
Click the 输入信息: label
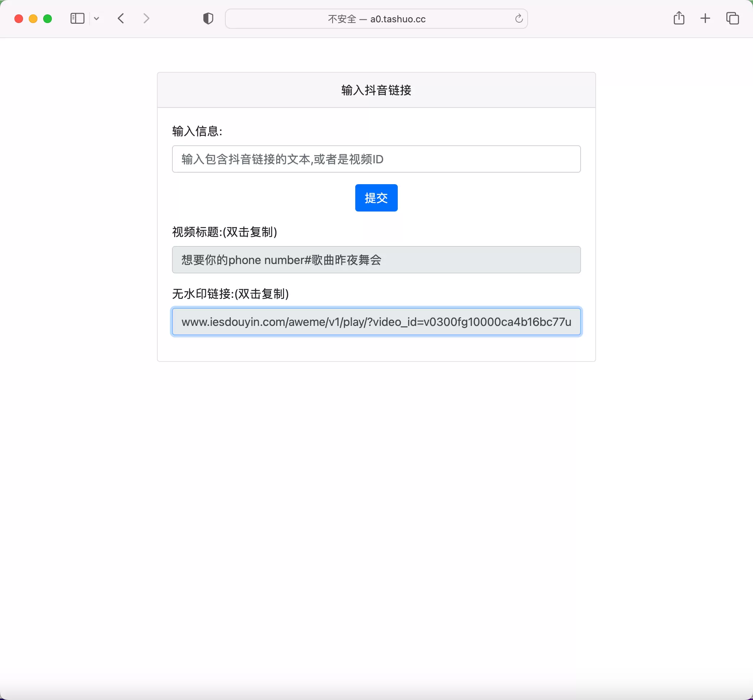pos(197,131)
